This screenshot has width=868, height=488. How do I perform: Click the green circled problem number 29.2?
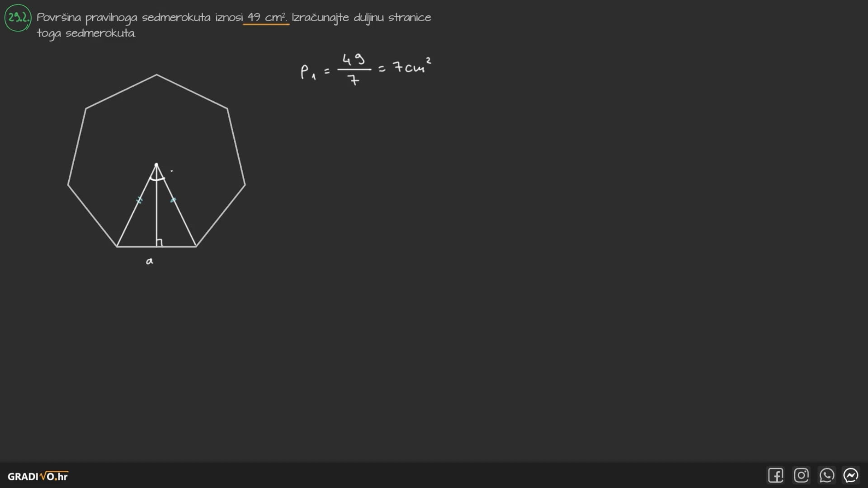coord(18,18)
